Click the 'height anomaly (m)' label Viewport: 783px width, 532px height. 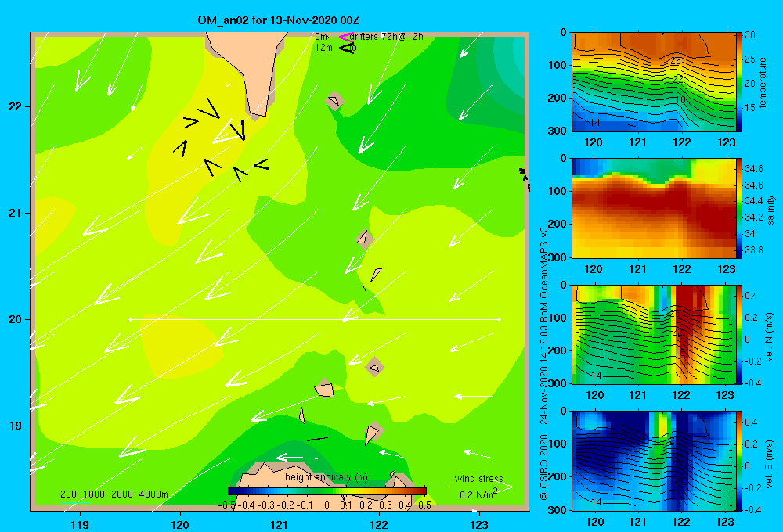coord(327,477)
